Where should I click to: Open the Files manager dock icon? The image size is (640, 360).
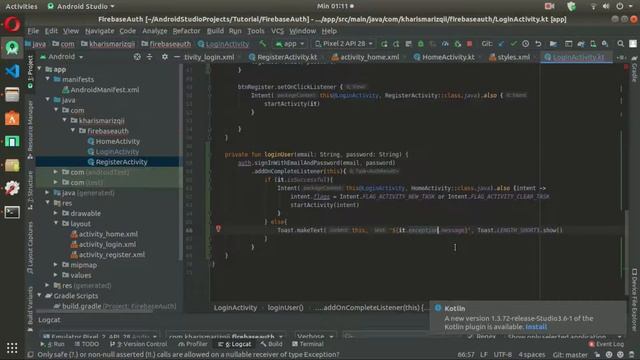click(12, 95)
